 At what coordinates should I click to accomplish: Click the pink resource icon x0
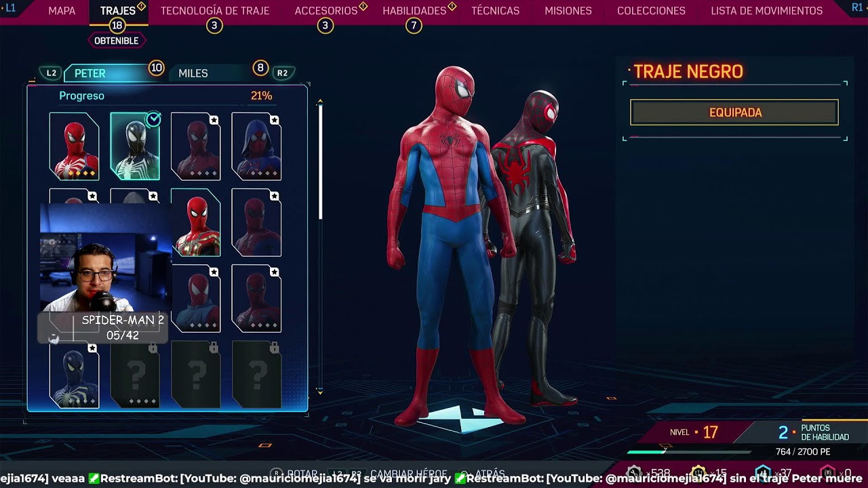coord(827,472)
